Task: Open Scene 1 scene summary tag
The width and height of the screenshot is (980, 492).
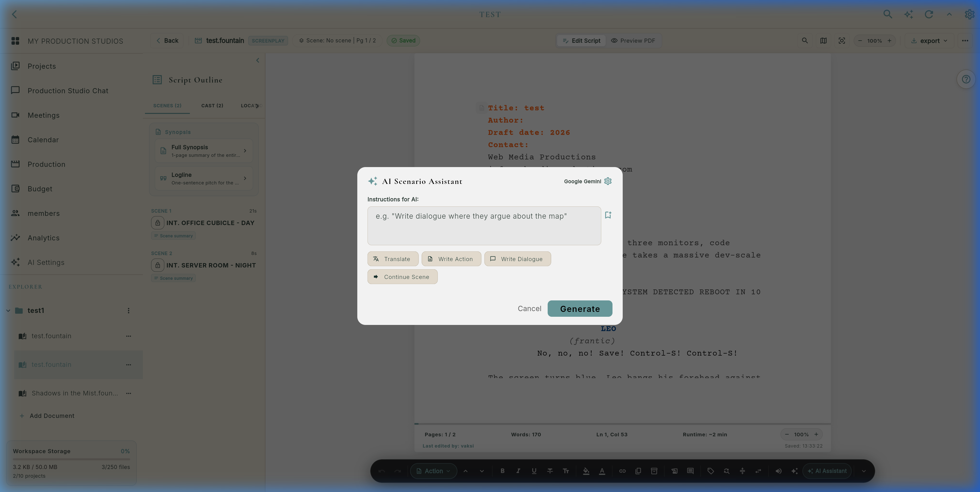Action: (173, 236)
